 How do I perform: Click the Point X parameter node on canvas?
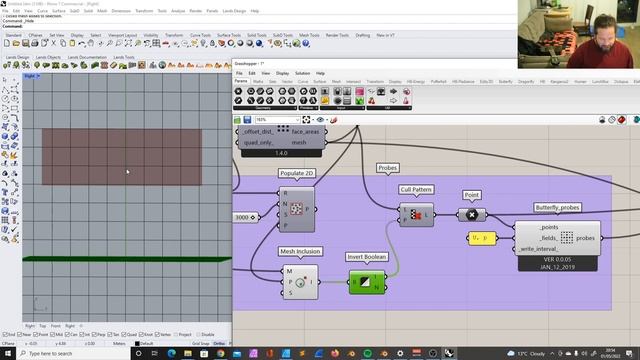point(472,215)
